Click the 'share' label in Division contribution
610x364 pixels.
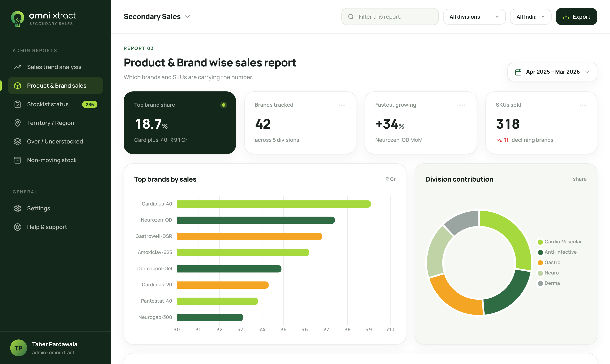[579, 179]
